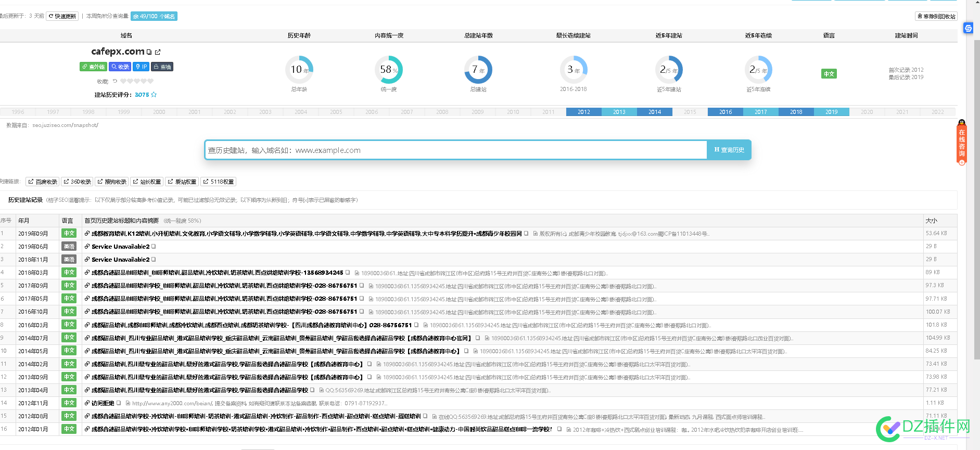This screenshot has height=450, width=980.
Task: Click the blue floating extension icon at top right
Action: point(969,28)
